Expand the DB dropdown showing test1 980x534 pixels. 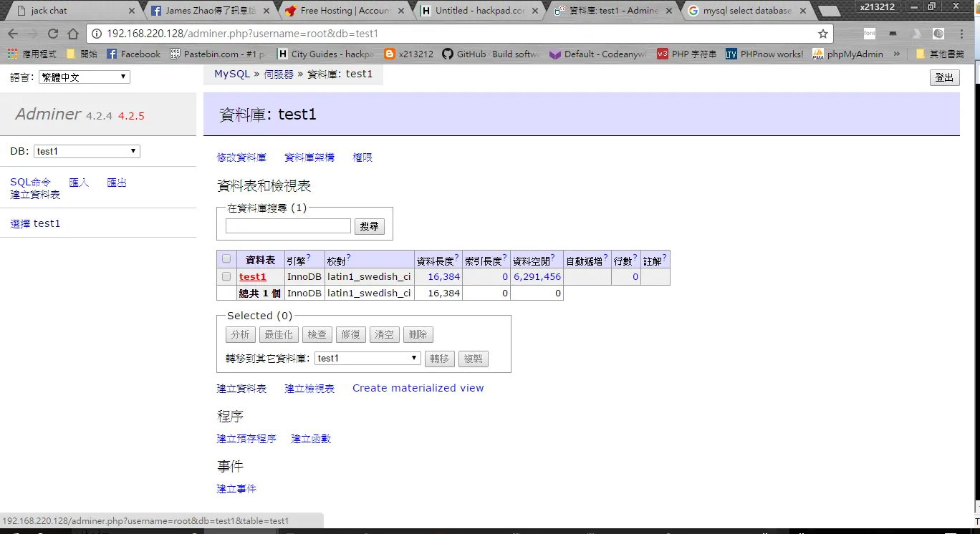87,151
